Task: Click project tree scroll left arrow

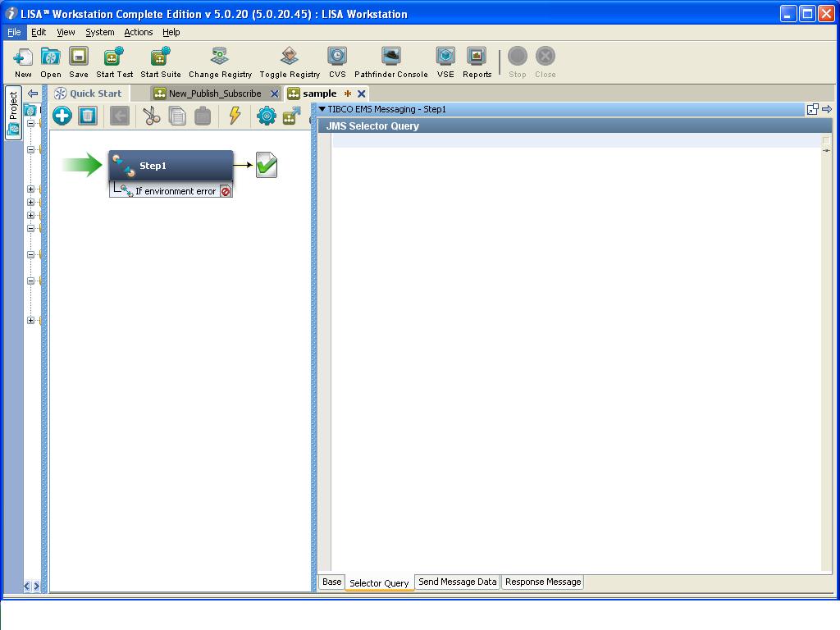Action: (x=27, y=586)
